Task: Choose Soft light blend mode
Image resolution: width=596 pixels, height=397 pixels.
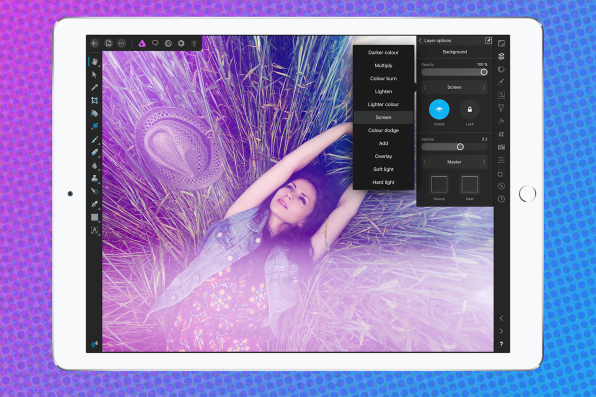Action: click(383, 169)
